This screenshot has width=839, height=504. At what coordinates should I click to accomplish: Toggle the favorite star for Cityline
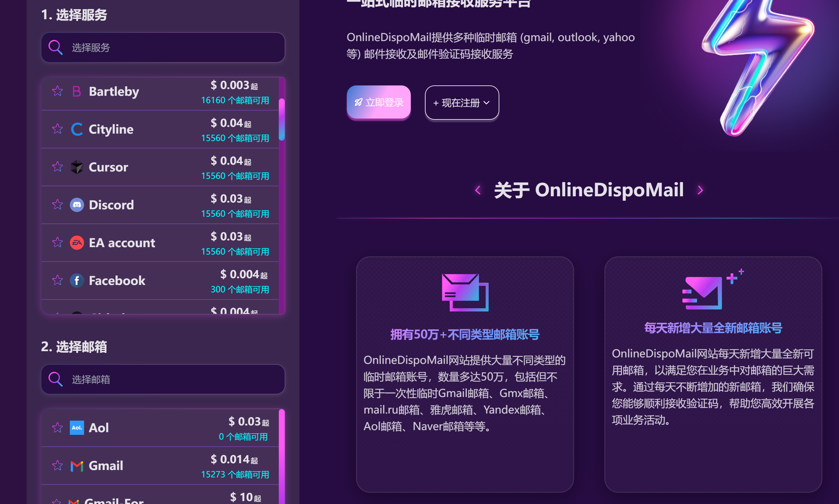pos(57,129)
